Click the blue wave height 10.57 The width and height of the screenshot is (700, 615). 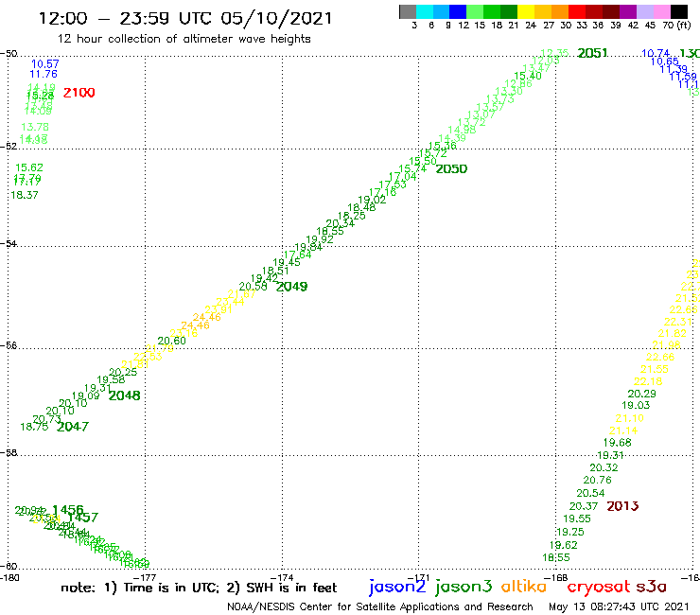click(45, 64)
